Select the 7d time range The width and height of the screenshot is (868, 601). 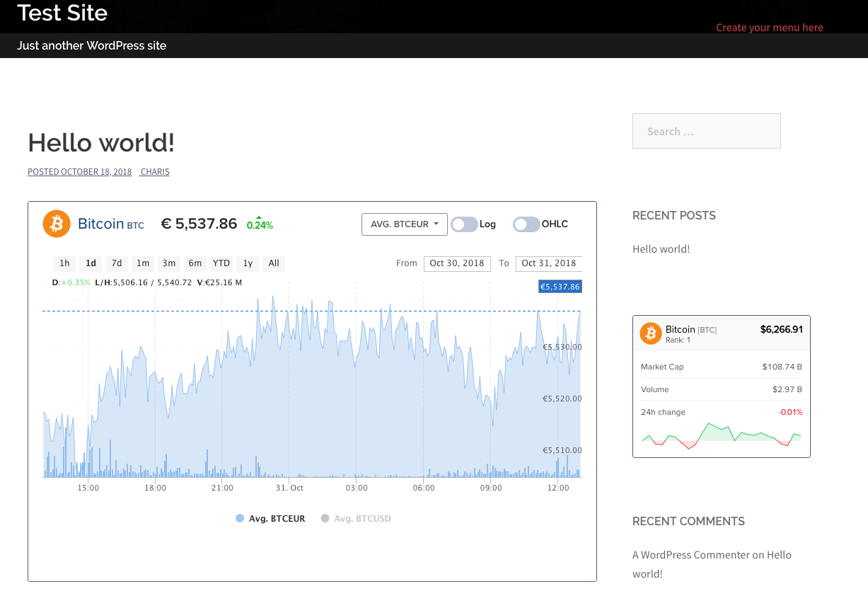[x=117, y=263]
